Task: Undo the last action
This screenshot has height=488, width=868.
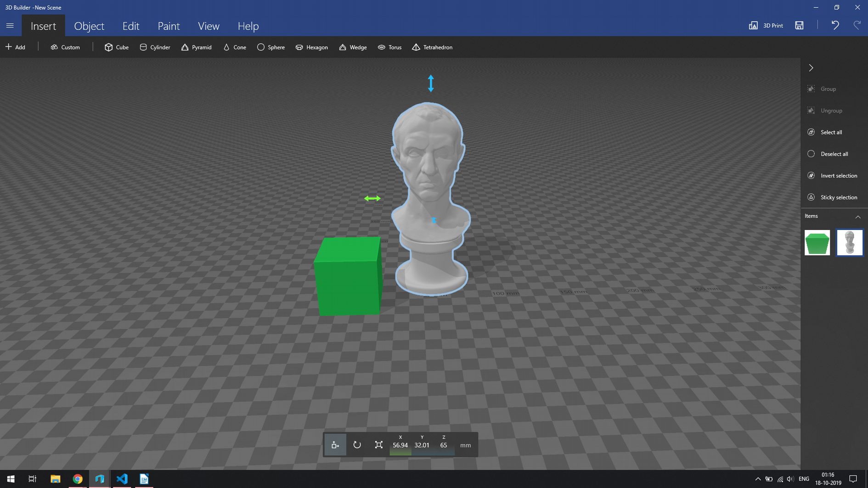Action: click(835, 25)
